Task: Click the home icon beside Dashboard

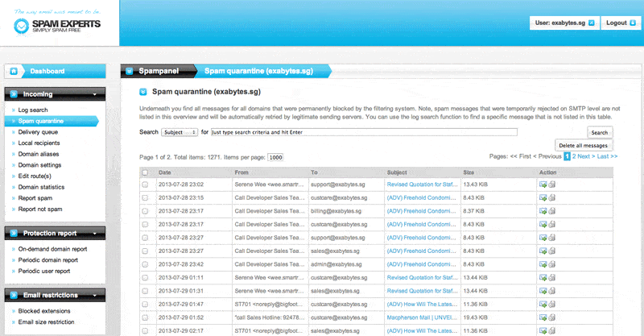Action: [14, 71]
